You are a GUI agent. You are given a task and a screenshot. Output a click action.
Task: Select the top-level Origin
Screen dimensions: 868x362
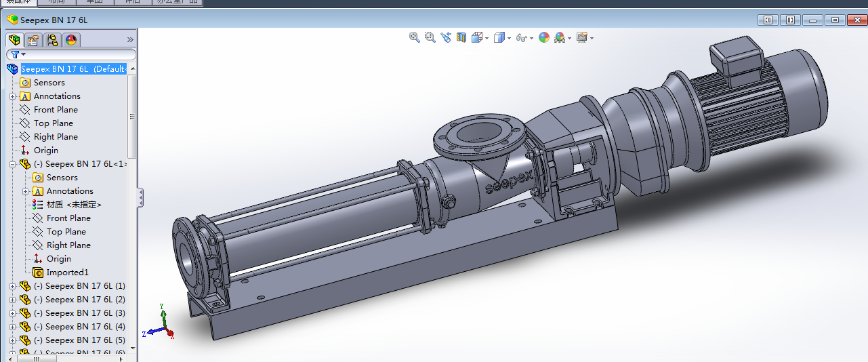[46, 150]
